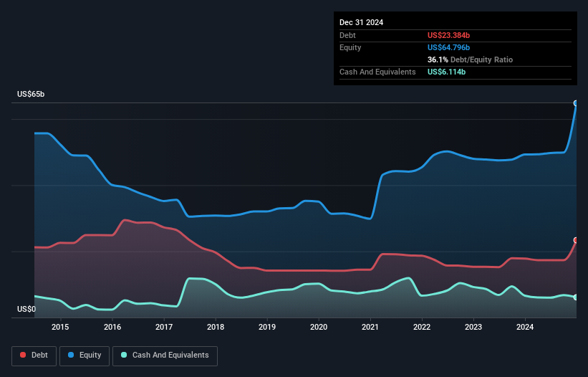This screenshot has height=377, width=588.
Task: Click the 2015 x-axis label
Action: coord(60,327)
